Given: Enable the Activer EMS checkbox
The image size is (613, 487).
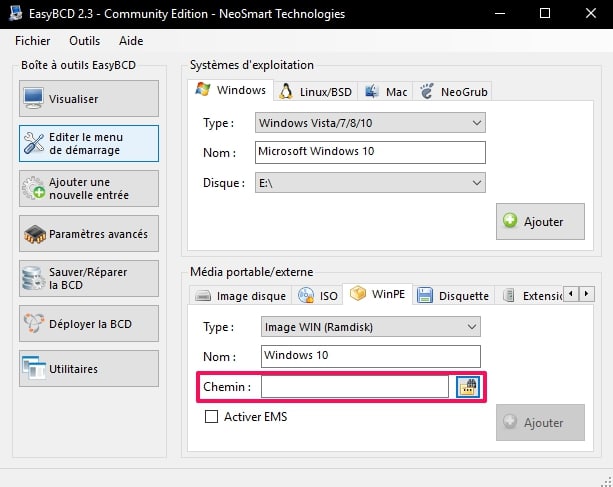Looking at the screenshot, I should pyautogui.click(x=212, y=417).
